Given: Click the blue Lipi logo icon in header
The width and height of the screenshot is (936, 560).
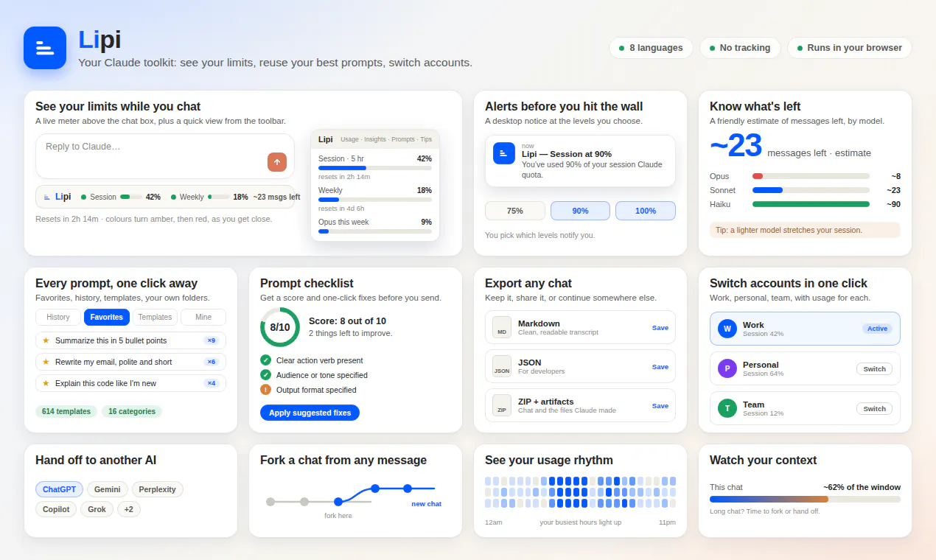Looking at the screenshot, I should pos(45,48).
